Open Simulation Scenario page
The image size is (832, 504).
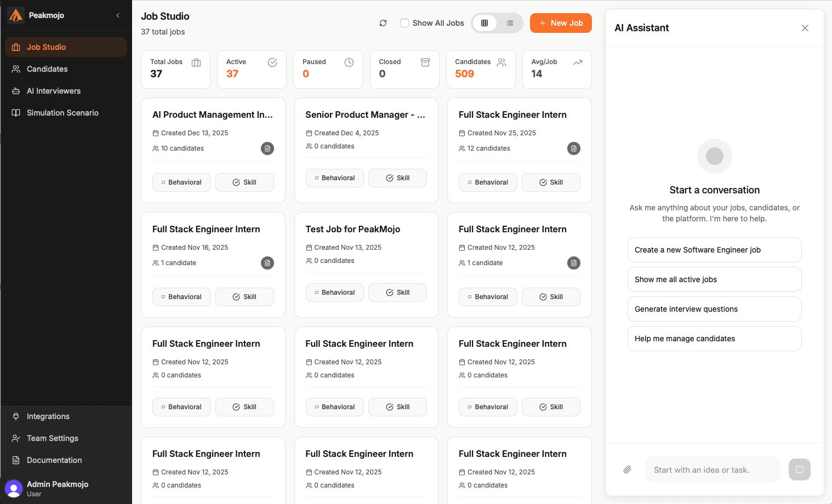pos(66,113)
